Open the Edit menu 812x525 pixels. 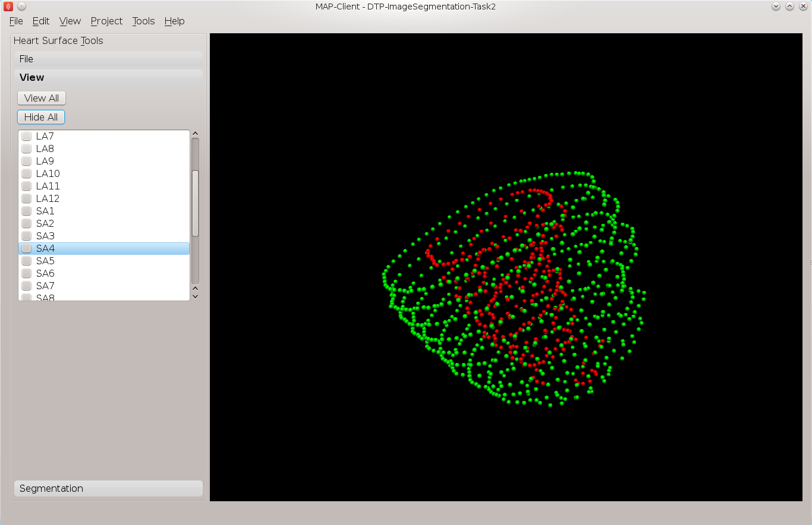click(x=41, y=21)
